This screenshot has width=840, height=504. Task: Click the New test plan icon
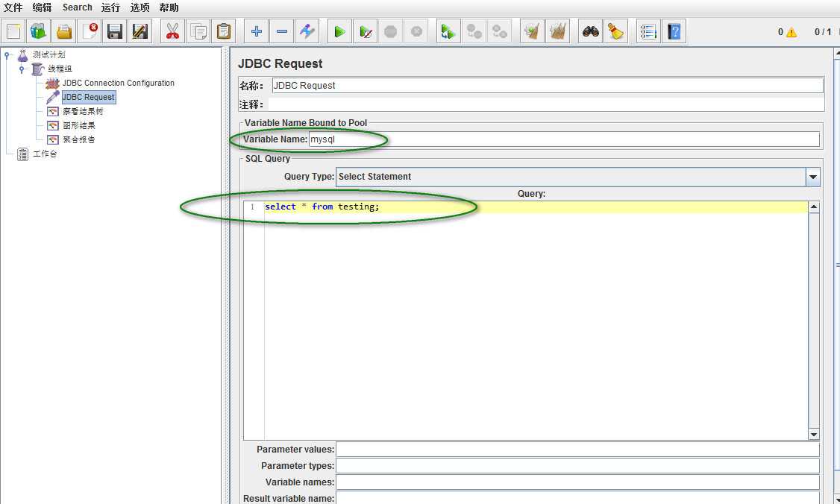coord(13,31)
